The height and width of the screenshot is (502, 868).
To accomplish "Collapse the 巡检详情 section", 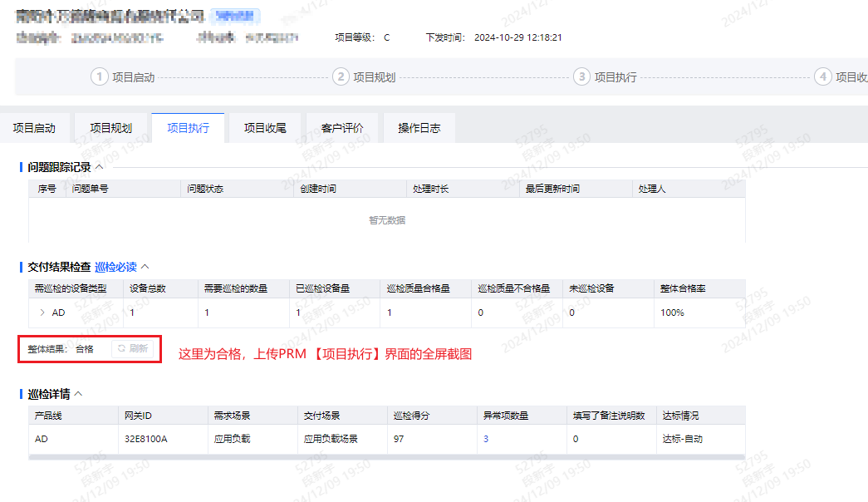I will coord(79,393).
